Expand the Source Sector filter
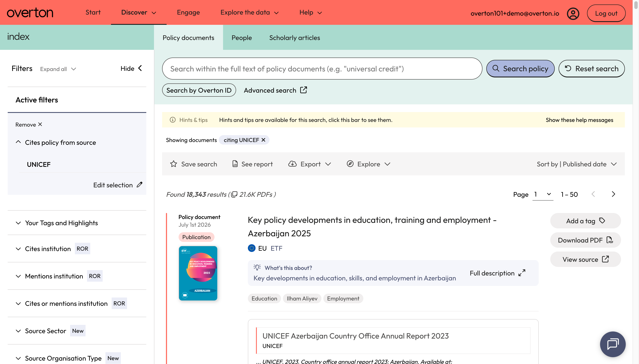The width and height of the screenshot is (639, 364). (41, 331)
